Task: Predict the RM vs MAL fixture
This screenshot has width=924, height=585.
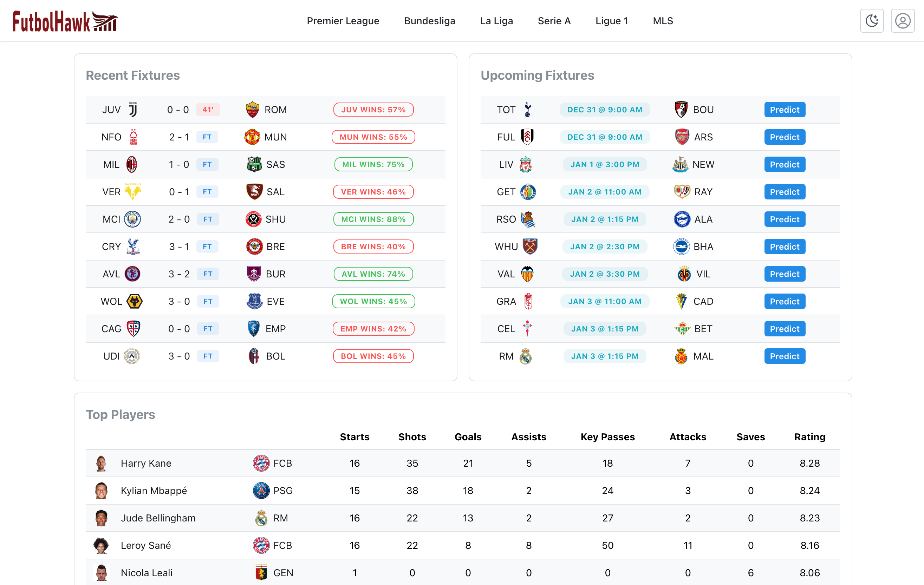Action: pos(784,356)
